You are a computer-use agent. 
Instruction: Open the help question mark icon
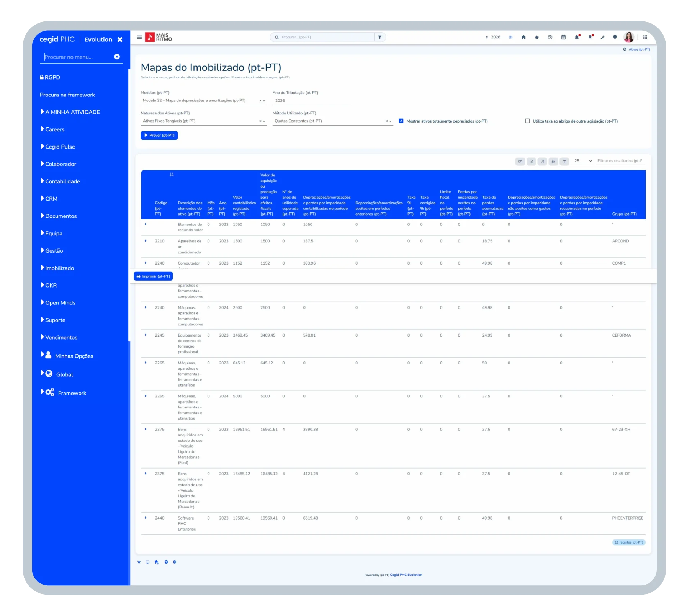[166, 562]
